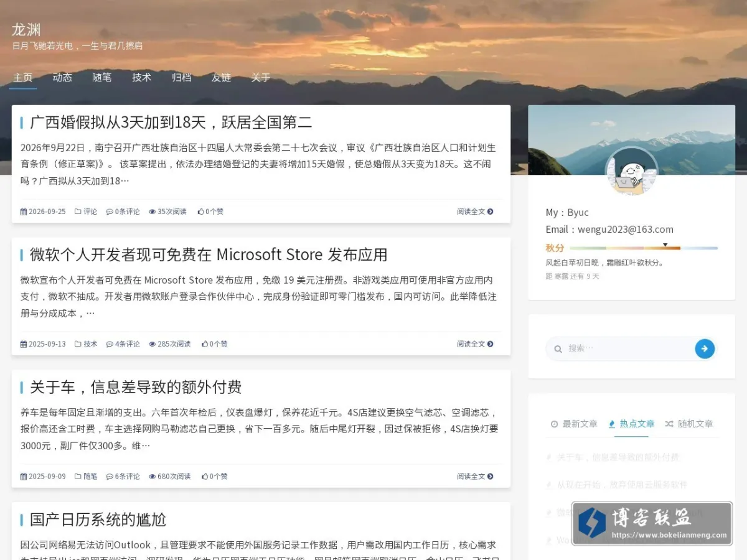Viewport: 747px width, 560px height.
Task: Click thumbs-up icon on 广西婚假 post
Action: click(x=200, y=212)
